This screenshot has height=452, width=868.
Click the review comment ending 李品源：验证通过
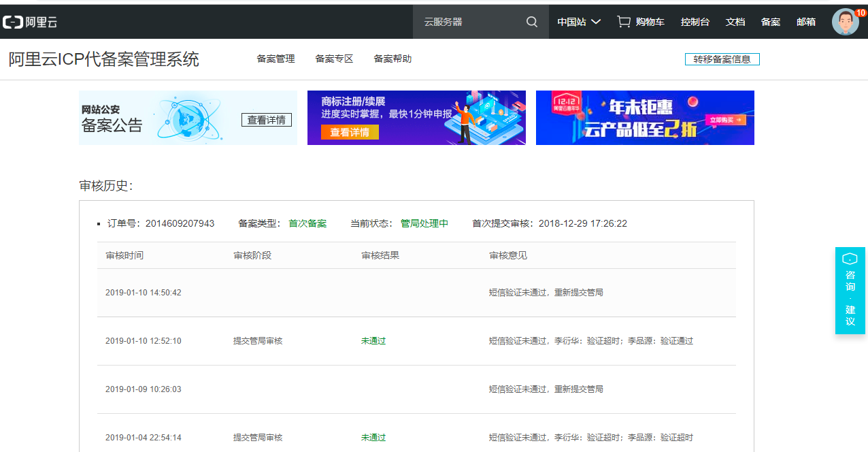(591, 341)
